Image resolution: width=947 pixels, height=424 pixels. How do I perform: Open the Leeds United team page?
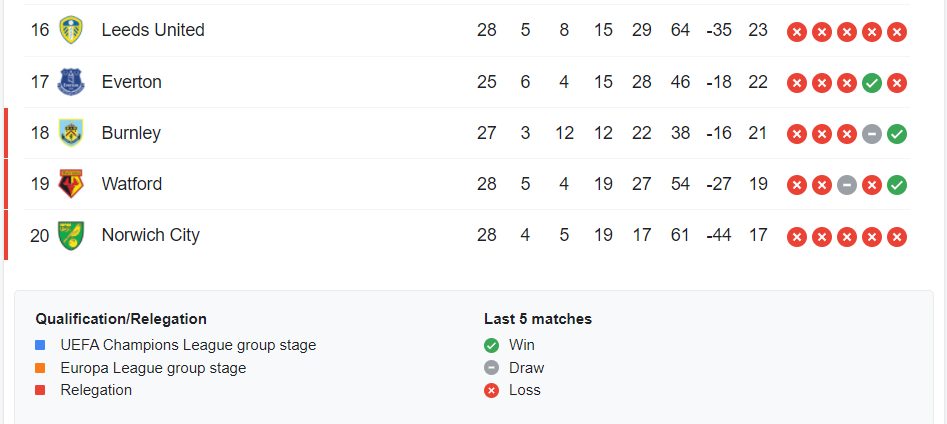click(x=153, y=30)
